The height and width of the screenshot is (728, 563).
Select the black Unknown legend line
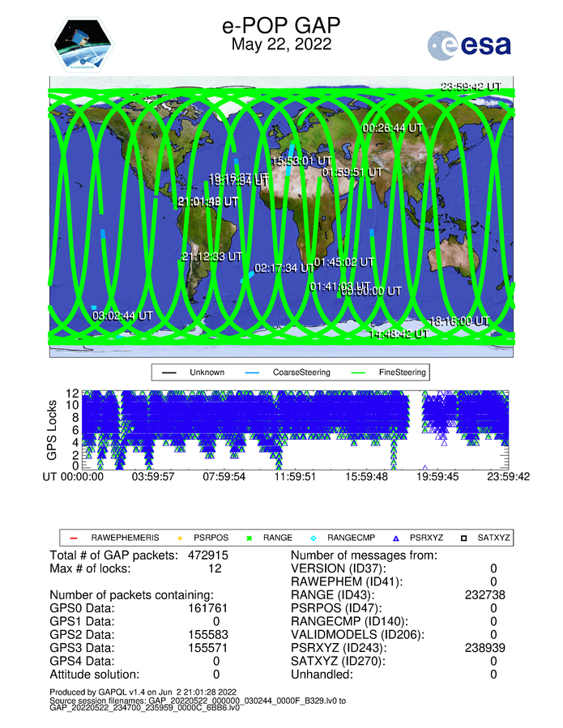pos(170,373)
